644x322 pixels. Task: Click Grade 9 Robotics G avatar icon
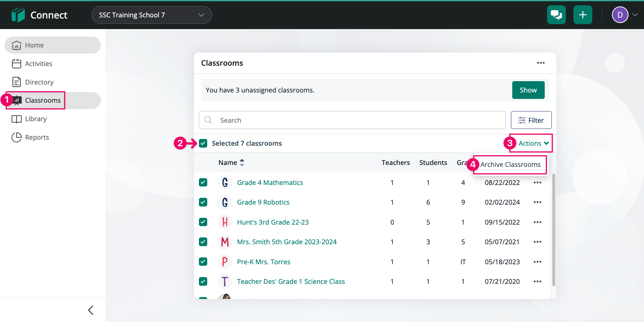(225, 202)
